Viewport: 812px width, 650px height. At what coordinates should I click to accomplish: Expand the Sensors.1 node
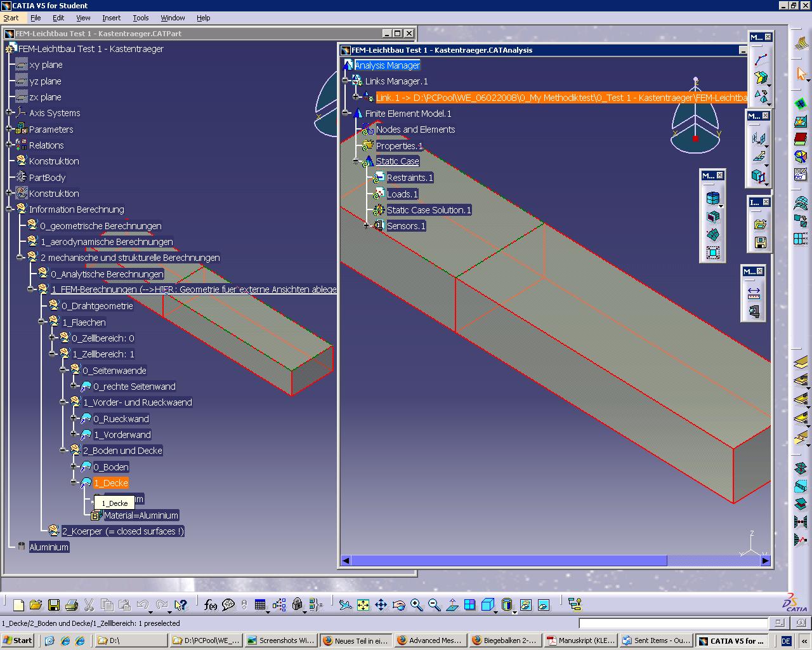367,226
